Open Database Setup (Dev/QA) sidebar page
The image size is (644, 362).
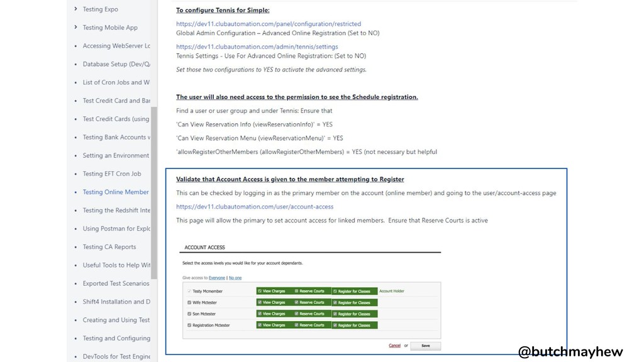click(116, 64)
